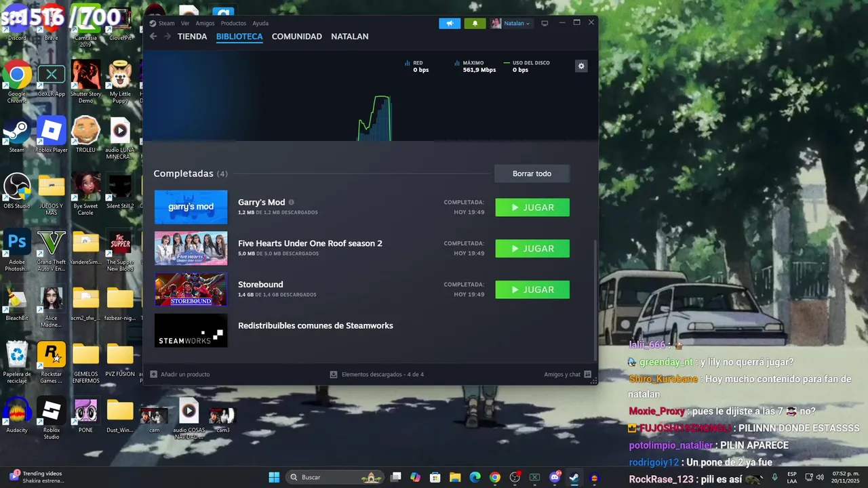Open Bye Sweet Carole desktop shortcut
Image resolution: width=868 pixels, height=488 pixels.
(x=85, y=195)
